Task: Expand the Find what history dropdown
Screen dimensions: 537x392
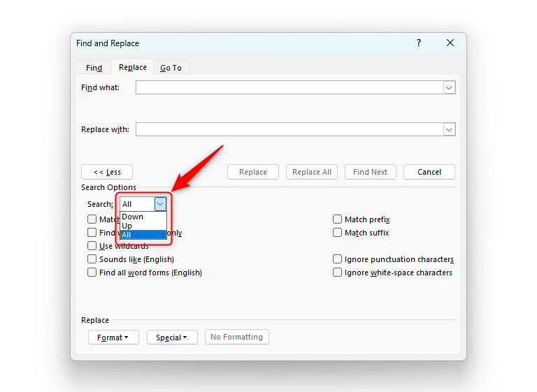Action: click(x=449, y=87)
